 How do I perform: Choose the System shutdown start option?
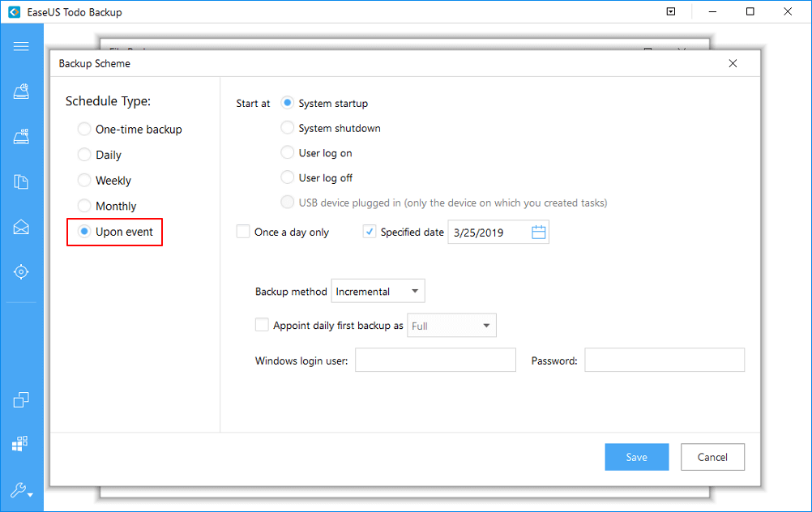click(287, 128)
